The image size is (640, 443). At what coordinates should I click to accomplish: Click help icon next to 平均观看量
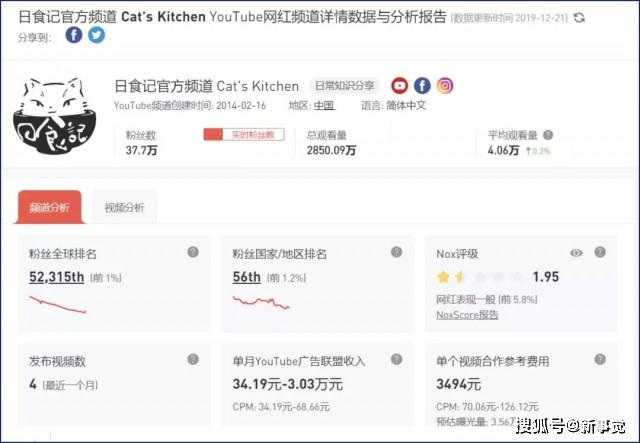(548, 135)
